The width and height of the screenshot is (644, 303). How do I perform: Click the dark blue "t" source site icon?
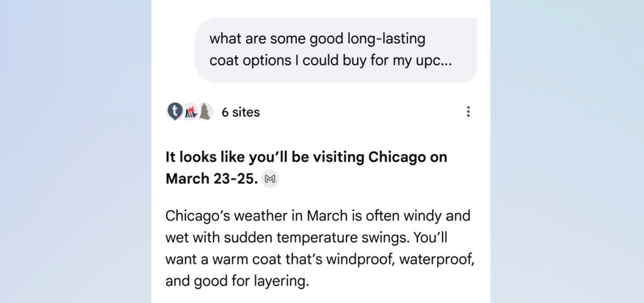(175, 112)
